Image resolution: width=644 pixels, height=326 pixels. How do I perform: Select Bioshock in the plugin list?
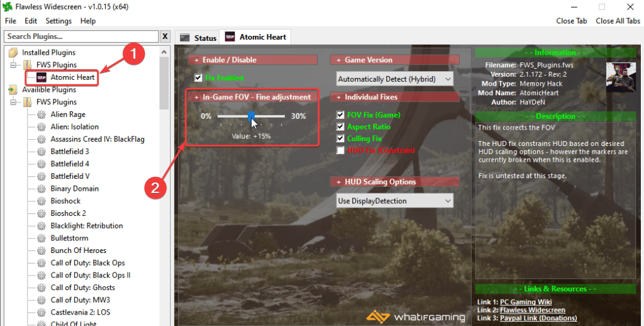[x=65, y=201]
